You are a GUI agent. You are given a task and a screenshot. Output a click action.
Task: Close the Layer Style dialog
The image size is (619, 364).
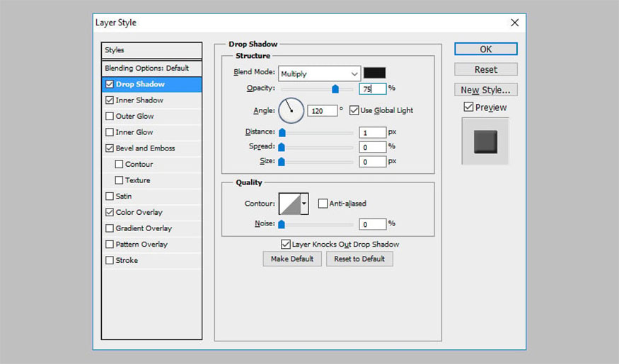[x=514, y=23]
